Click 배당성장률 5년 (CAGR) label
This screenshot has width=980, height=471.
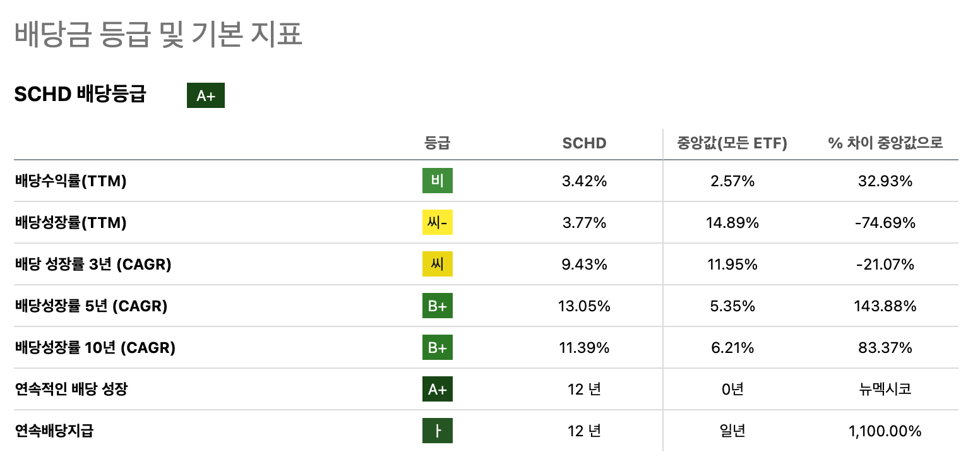tap(91, 306)
